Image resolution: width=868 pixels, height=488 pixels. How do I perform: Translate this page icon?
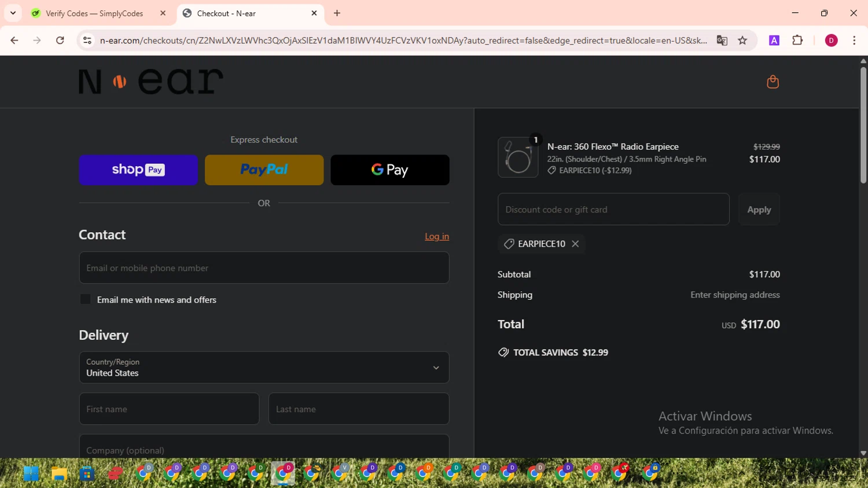pos(722,41)
